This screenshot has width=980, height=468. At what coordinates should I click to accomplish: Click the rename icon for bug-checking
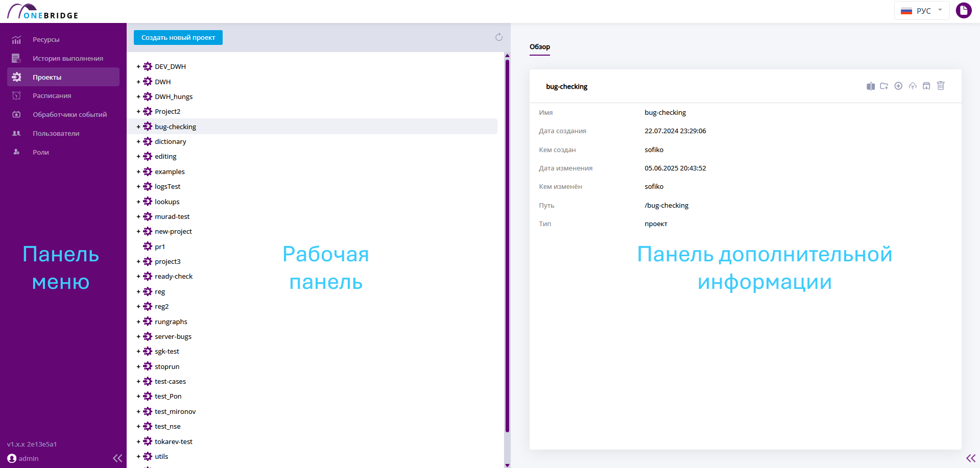click(x=871, y=86)
